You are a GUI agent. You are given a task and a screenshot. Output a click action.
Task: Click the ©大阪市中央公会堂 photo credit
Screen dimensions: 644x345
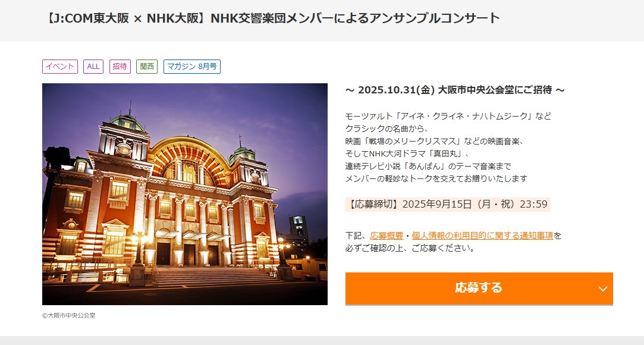click(68, 315)
